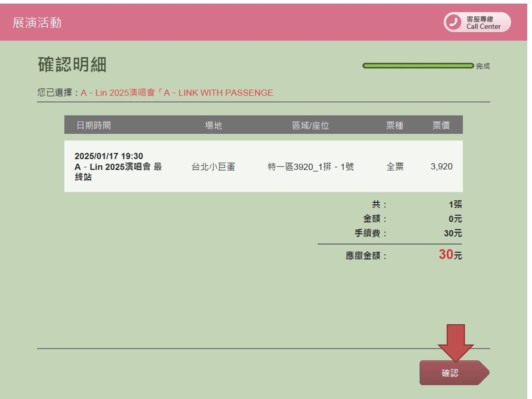
Task: Select the 全票 ticket type cell
Action: coord(395,167)
